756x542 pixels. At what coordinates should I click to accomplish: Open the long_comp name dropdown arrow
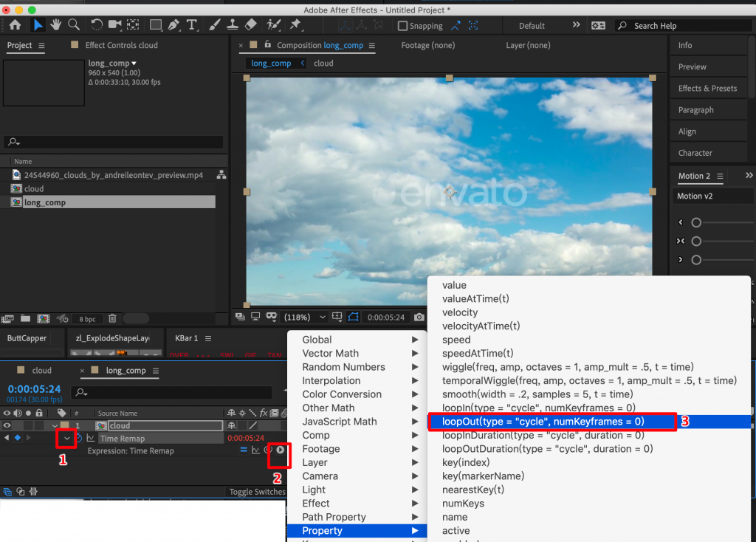pos(134,64)
